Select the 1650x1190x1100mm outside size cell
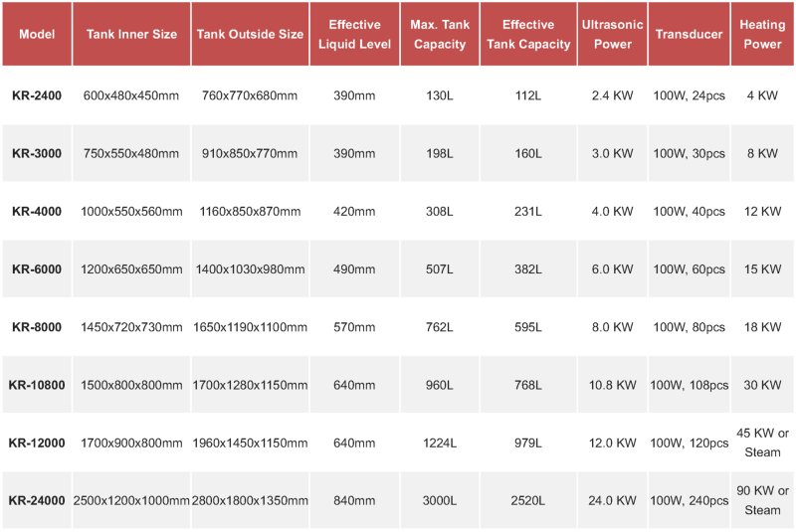Screen dimensions: 796x532 click(x=250, y=327)
